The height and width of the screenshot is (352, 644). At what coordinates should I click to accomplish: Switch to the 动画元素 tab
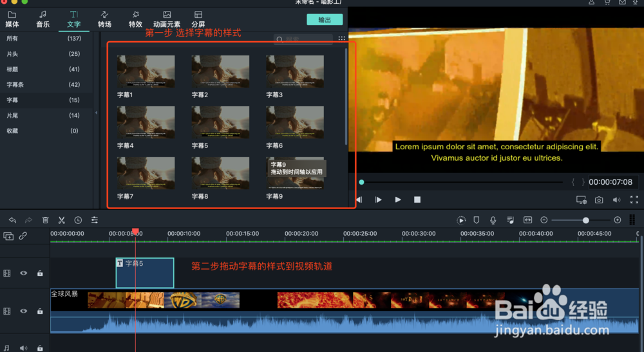coord(166,19)
